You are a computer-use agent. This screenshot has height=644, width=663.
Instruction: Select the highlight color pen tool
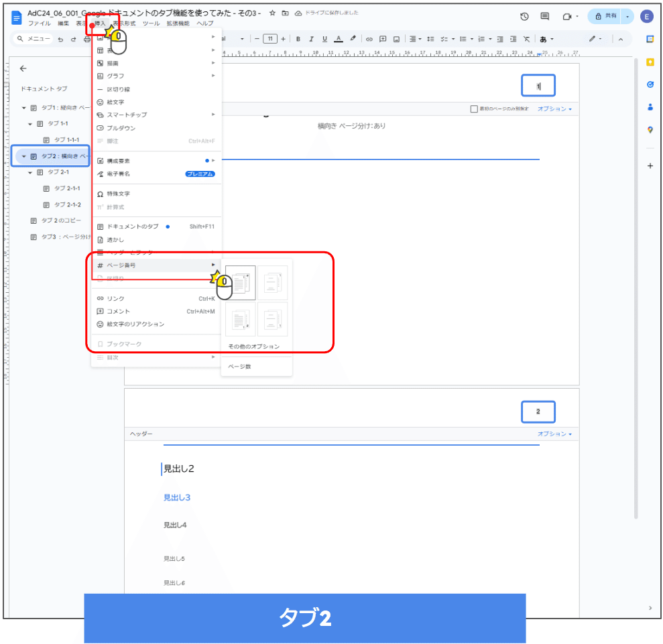tap(353, 39)
